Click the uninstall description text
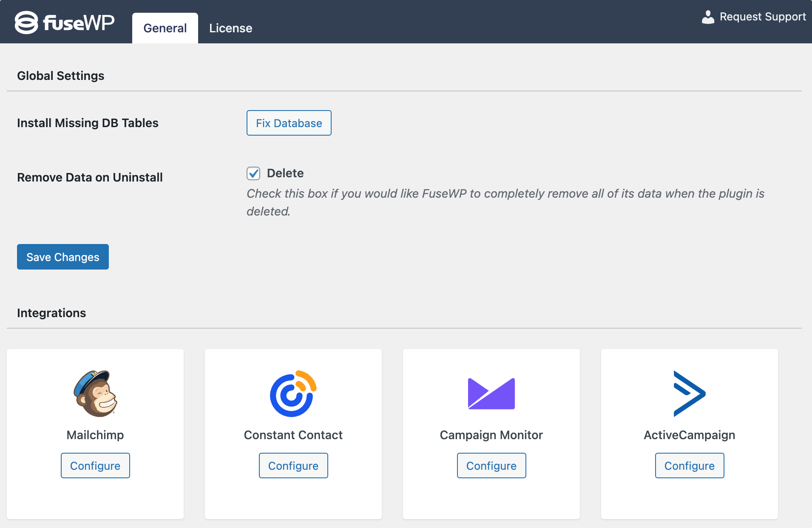 click(505, 202)
